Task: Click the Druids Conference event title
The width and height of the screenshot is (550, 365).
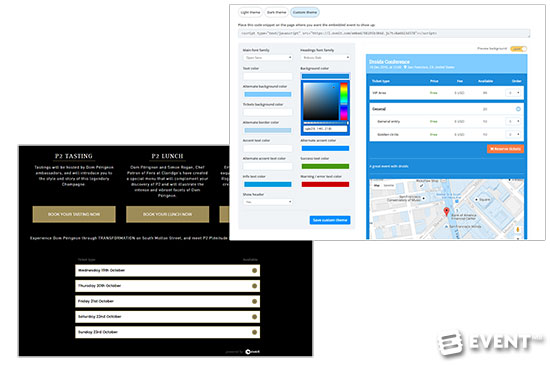Action: point(389,62)
